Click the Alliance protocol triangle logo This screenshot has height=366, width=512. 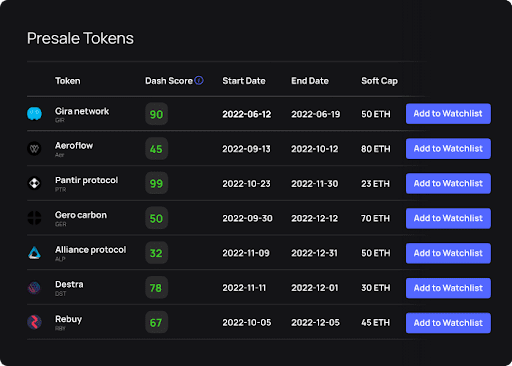click(x=34, y=253)
